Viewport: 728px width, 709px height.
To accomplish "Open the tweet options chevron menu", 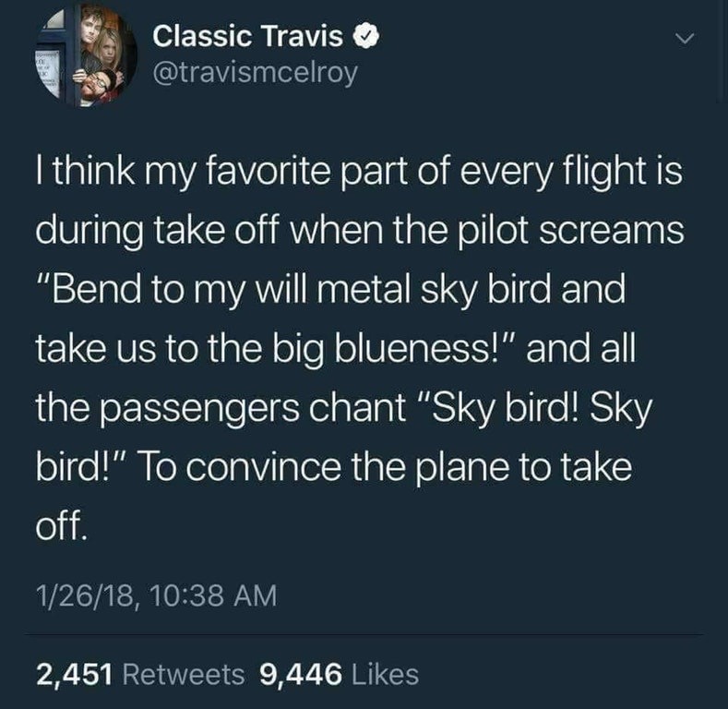I will 684,39.
